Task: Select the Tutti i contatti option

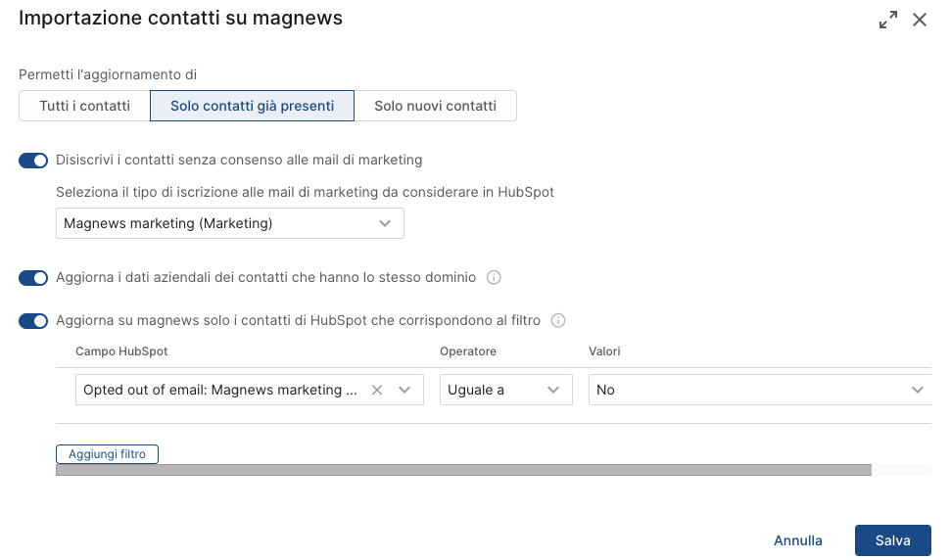Action: pyautogui.click(x=84, y=106)
